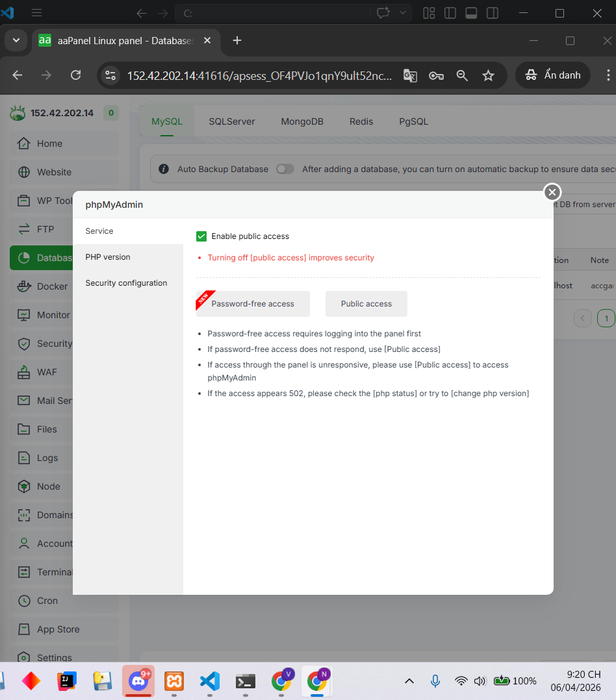Toggle Auto Backup Database switch
Image resolution: width=616 pixels, height=700 pixels.
pos(285,169)
